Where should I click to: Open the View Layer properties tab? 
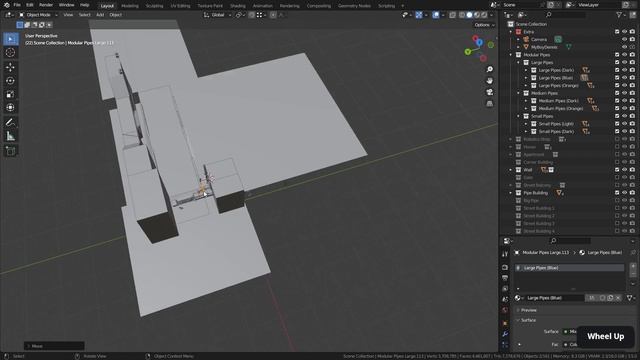click(505, 289)
